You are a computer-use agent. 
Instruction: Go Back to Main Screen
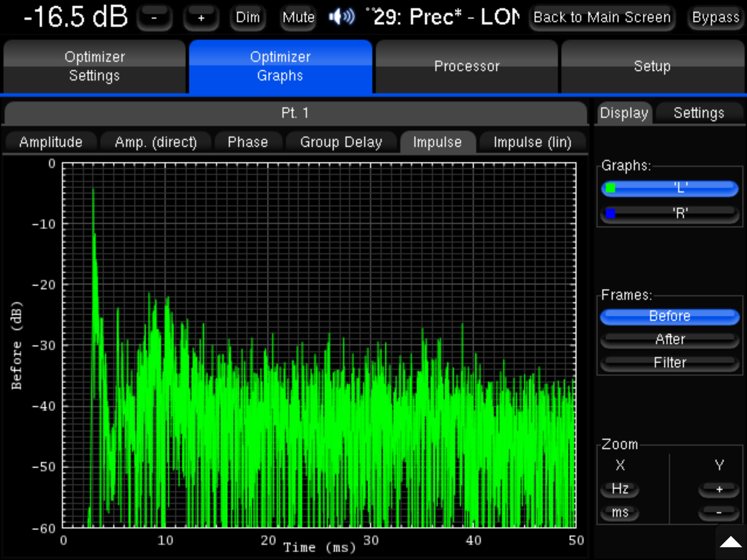click(602, 18)
